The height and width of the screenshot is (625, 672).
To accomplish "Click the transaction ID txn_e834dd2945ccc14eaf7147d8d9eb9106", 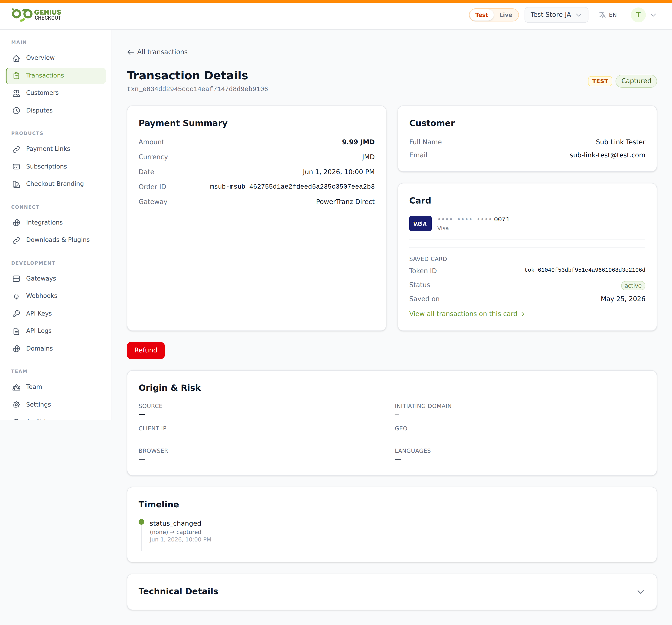I will 197,89.
